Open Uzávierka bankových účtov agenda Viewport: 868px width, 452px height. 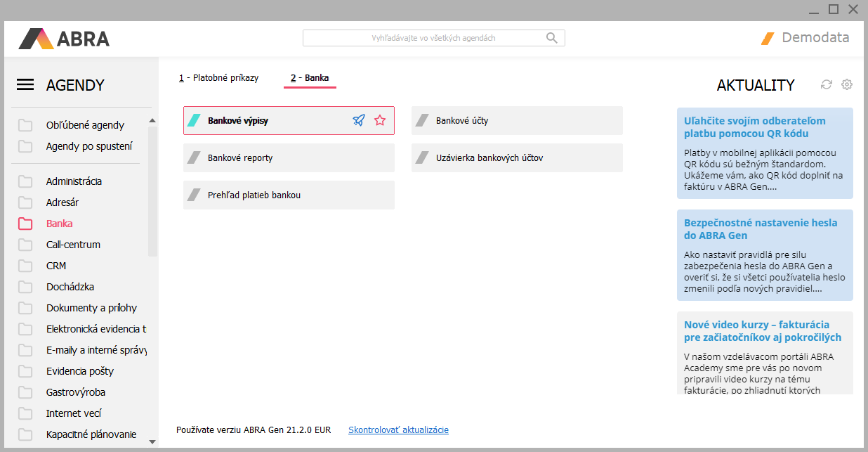[x=517, y=157]
